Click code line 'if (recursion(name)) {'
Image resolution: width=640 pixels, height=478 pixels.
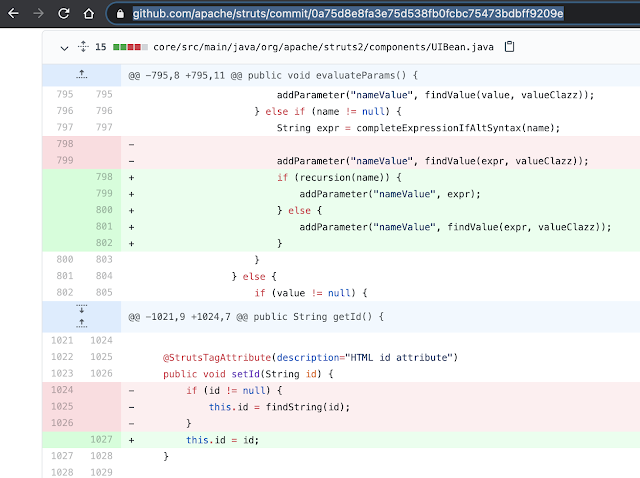[x=339, y=178]
